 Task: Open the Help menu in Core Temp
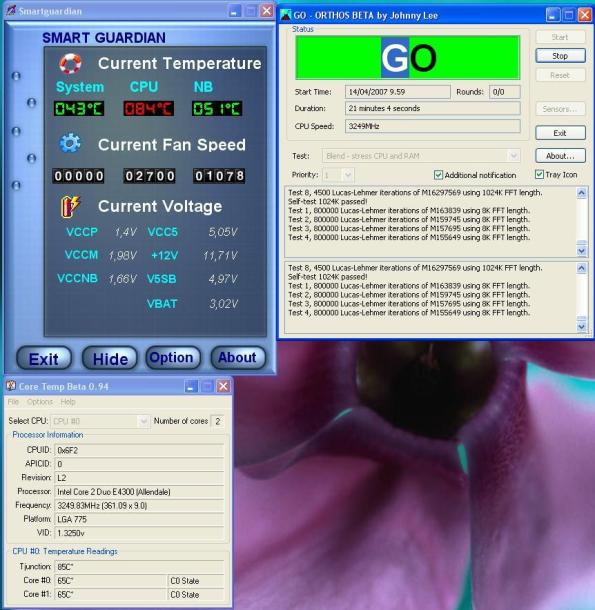tap(68, 402)
